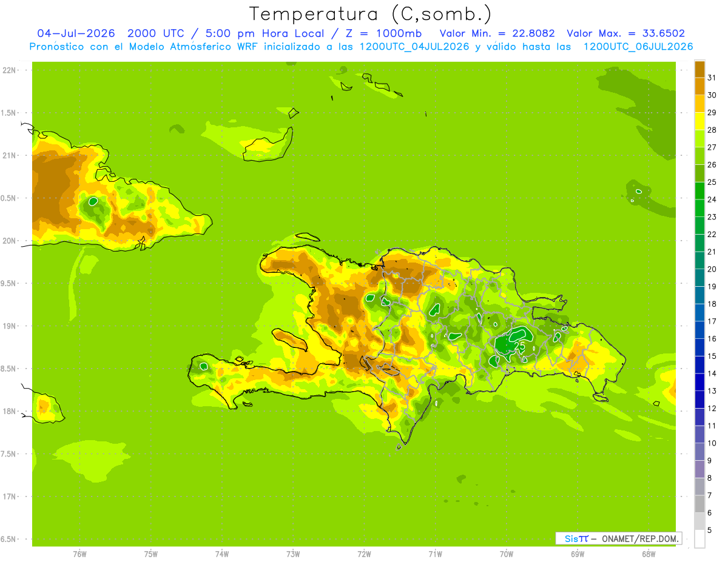Click the "72W" longitude axis label
Viewport: 728px width, 562px height.
(364, 554)
